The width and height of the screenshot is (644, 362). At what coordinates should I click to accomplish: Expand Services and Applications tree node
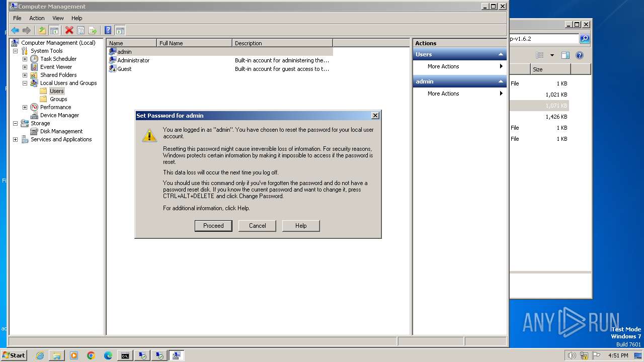click(x=15, y=139)
